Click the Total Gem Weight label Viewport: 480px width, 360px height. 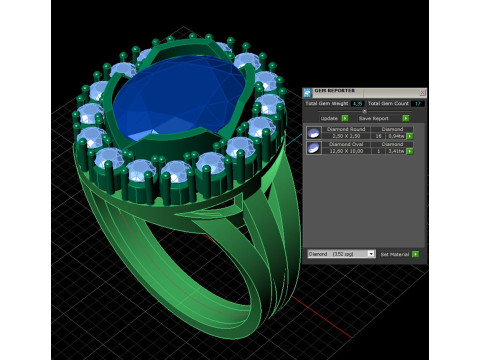point(327,104)
